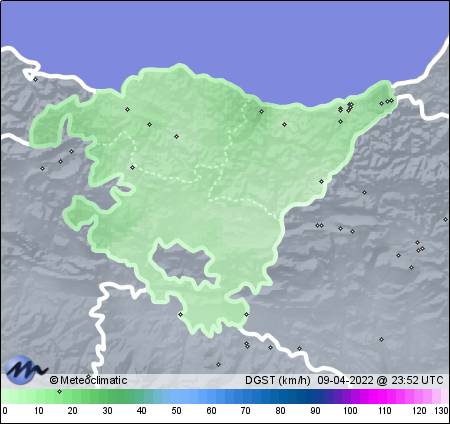Pick the magenta color at 100 on the scale

tap(350, 397)
